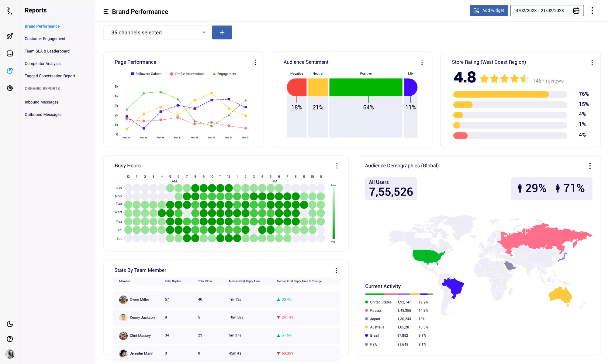Click the hamburger menu beside Brand Performance
The height and width of the screenshot is (364, 608).
pos(106,12)
